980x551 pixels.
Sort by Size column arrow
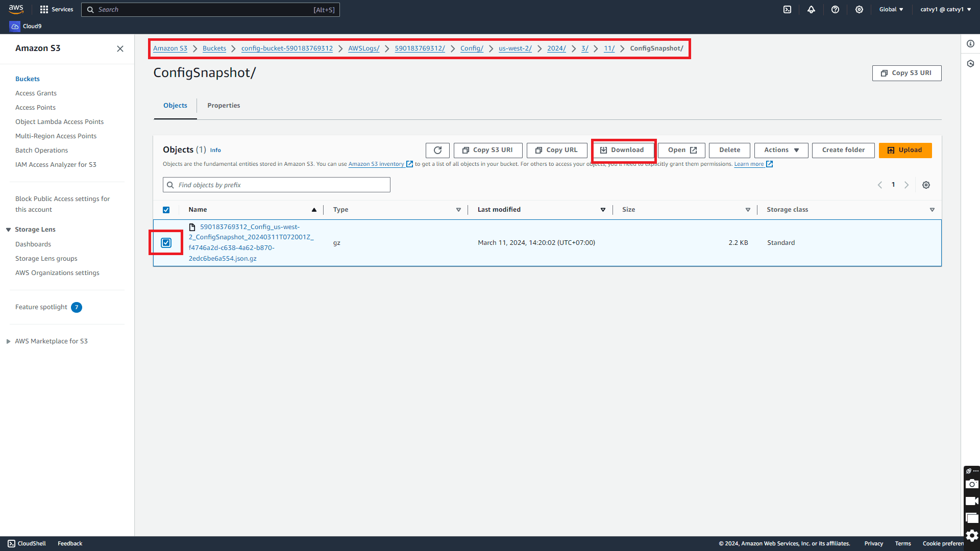(748, 210)
